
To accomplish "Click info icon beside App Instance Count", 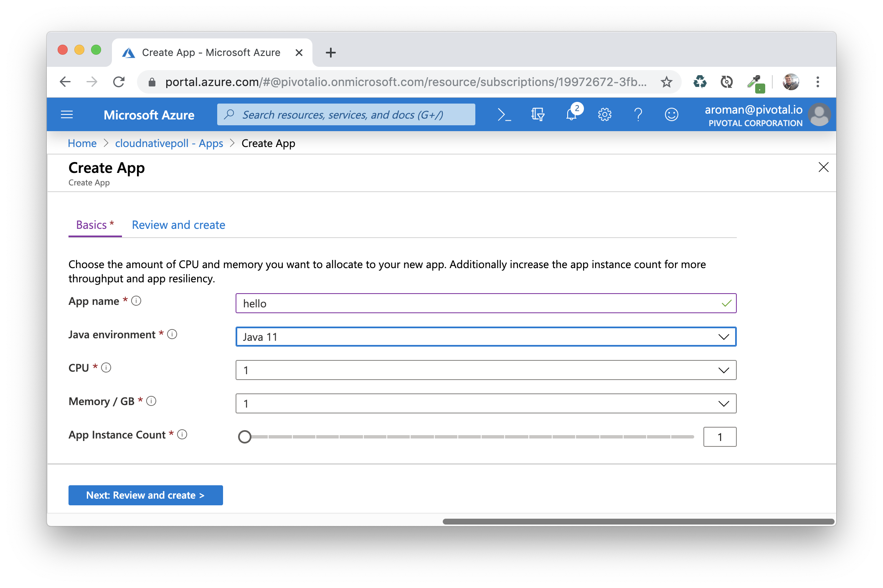I will [x=182, y=434].
